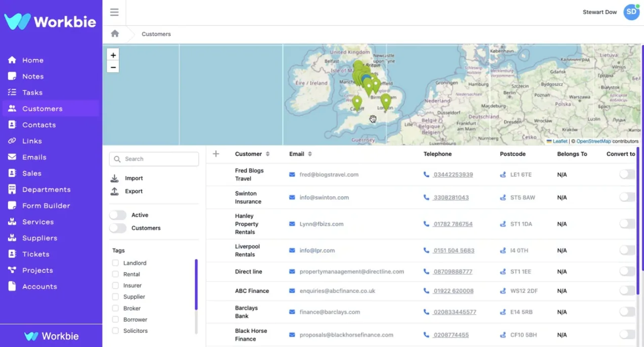
Task: Select Direct line customer name
Action: pyautogui.click(x=249, y=272)
